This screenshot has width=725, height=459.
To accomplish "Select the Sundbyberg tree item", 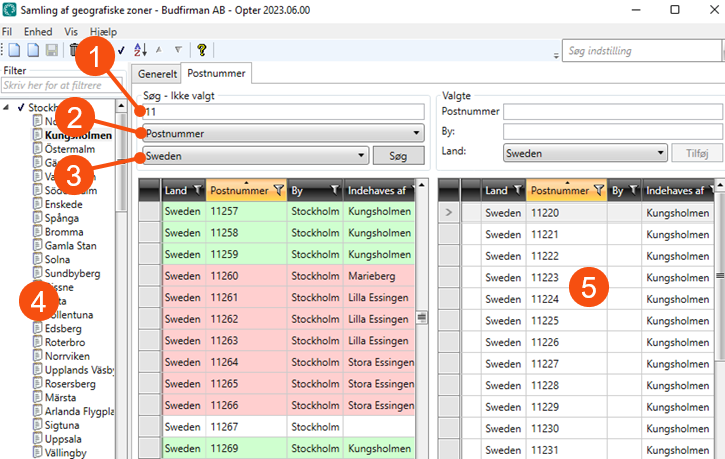I will 72,273.
